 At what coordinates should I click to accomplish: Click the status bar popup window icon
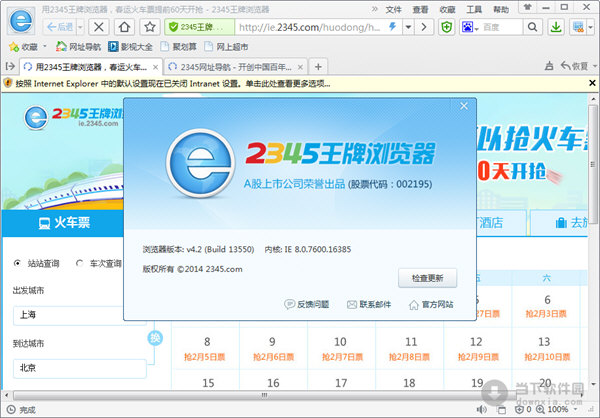click(x=502, y=410)
